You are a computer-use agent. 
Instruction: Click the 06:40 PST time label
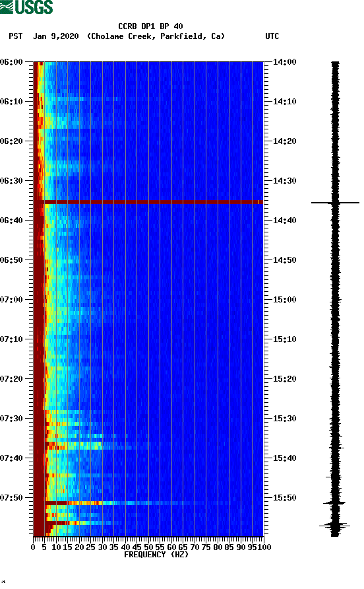coord(12,221)
